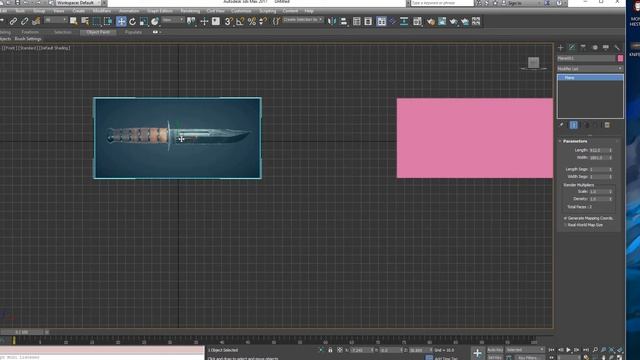Click the Mirror tool icon
The image size is (640, 360).
[x=332, y=21]
